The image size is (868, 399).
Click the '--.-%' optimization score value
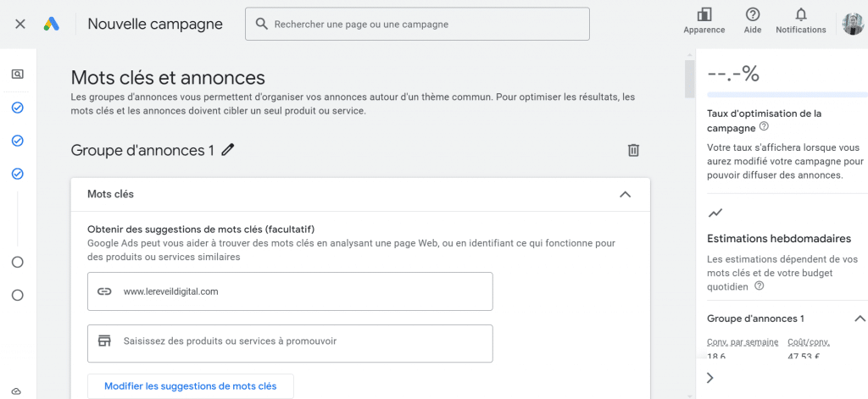point(734,74)
